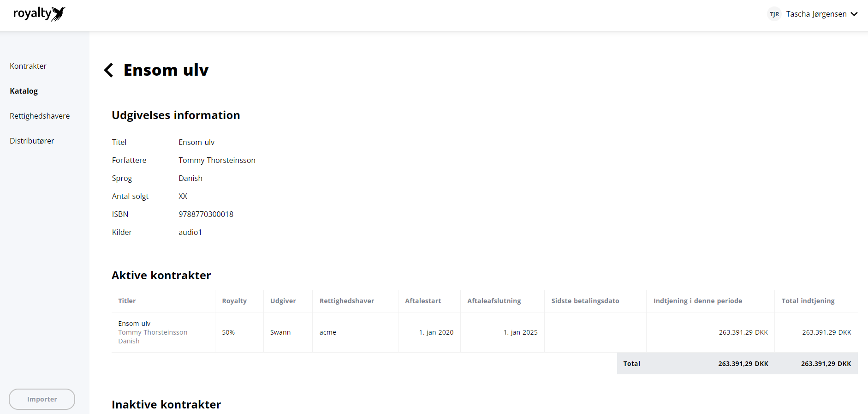868x414 pixels.
Task: Open the Distributører section
Action: click(x=32, y=141)
